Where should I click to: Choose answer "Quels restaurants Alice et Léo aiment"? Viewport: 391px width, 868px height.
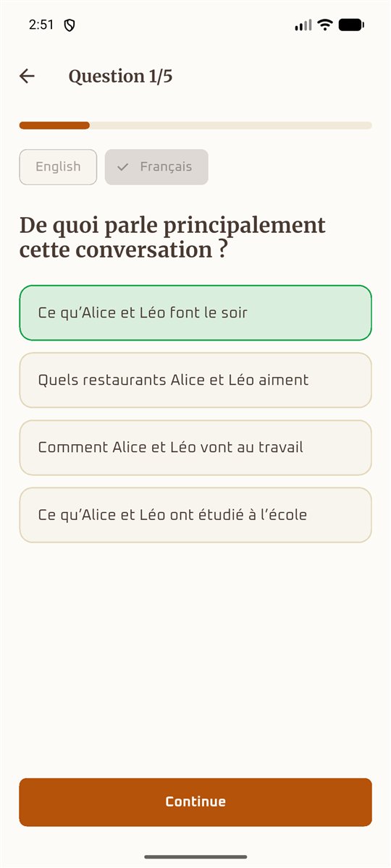point(195,380)
